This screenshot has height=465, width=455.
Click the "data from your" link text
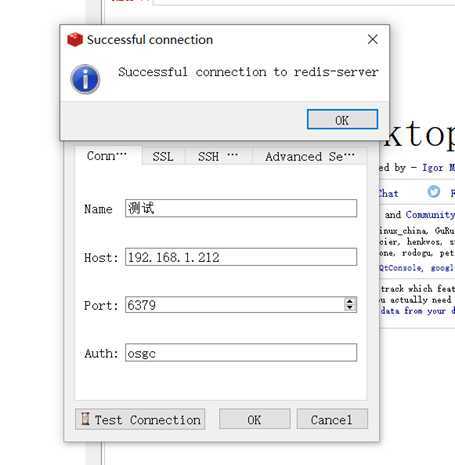(x=413, y=311)
